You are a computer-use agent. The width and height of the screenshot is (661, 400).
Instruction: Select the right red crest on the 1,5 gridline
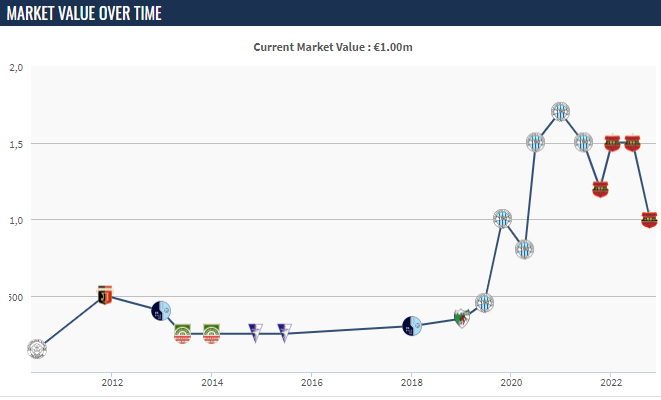[x=632, y=143]
